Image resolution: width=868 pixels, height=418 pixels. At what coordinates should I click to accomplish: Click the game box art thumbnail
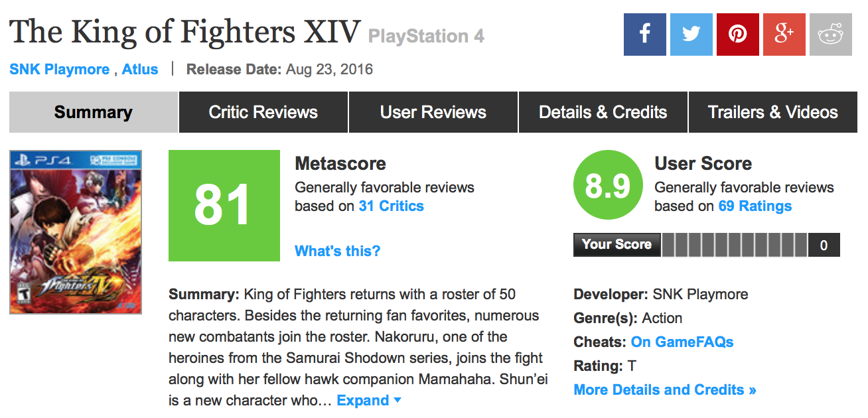pos(76,232)
